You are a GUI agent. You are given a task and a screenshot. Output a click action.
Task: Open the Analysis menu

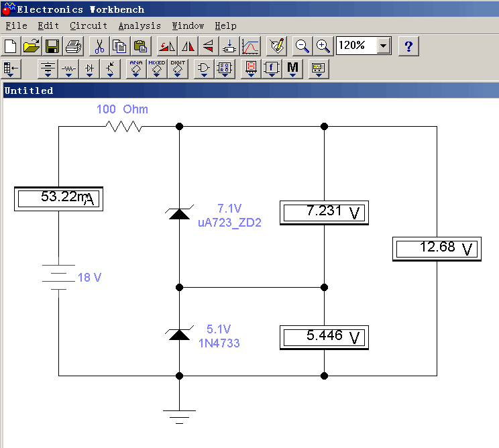140,25
